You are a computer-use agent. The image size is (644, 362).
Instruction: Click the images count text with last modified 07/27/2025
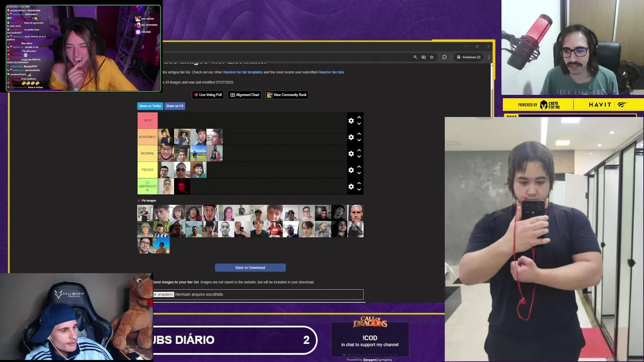click(198, 82)
